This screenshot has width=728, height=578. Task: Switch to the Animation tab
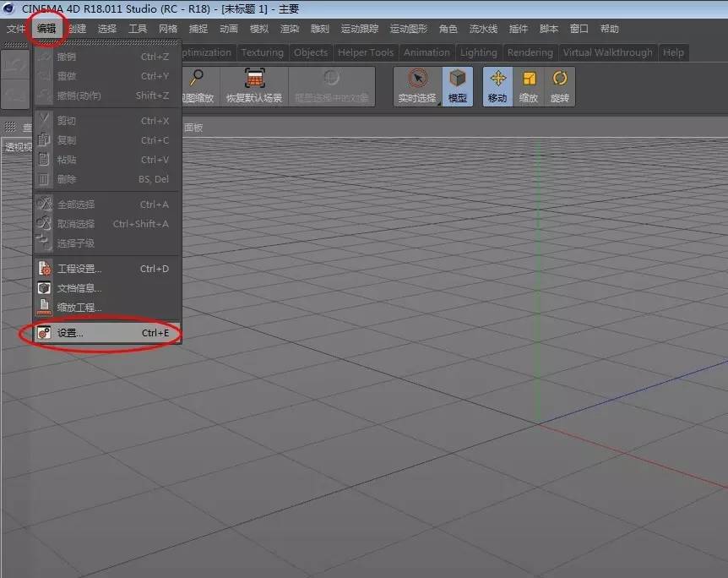tap(426, 52)
